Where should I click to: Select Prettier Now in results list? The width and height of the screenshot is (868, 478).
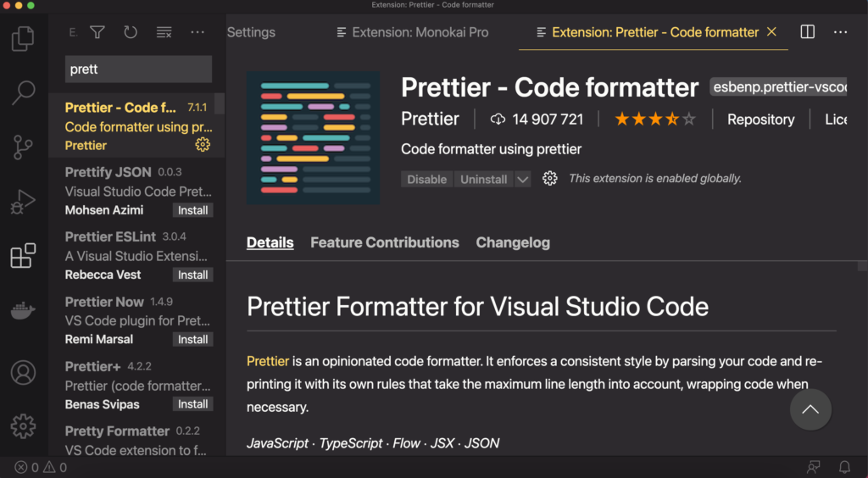[136, 320]
